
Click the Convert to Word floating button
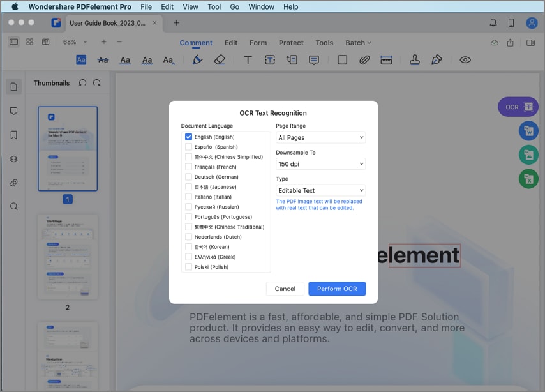[x=528, y=131]
